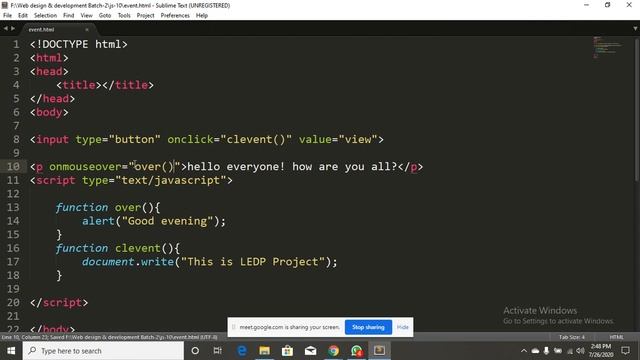Click the Sublime Text title bar icon

[5, 5]
